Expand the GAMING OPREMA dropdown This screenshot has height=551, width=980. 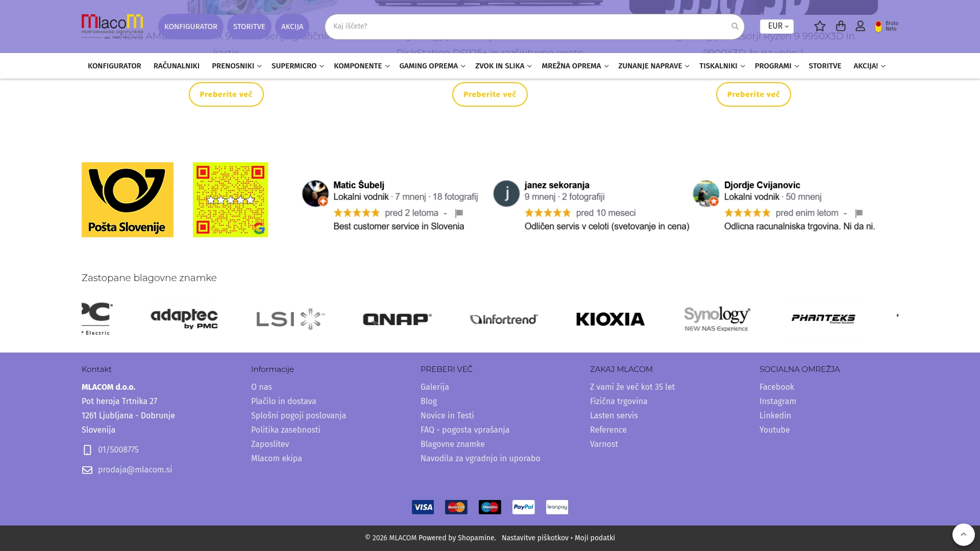(431, 66)
